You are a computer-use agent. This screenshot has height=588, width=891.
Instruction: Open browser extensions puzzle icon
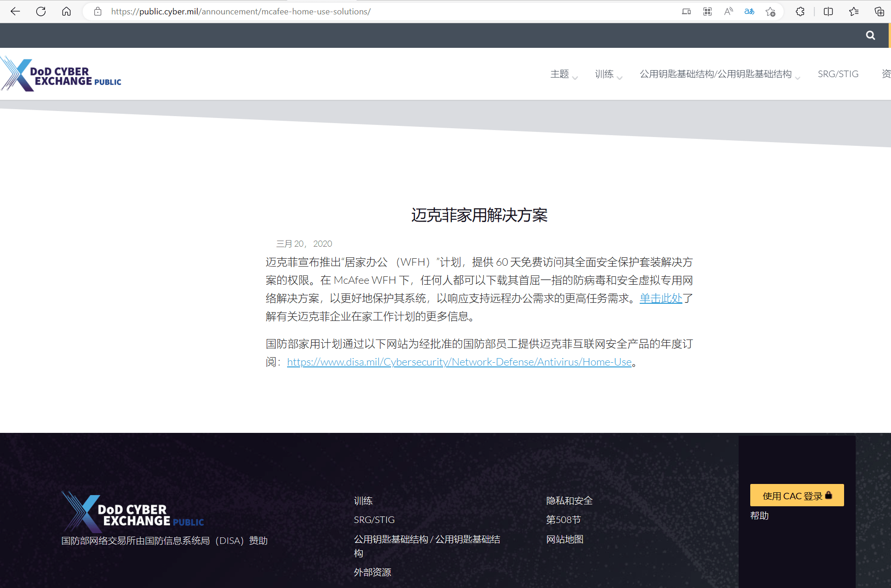pos(800,12)
